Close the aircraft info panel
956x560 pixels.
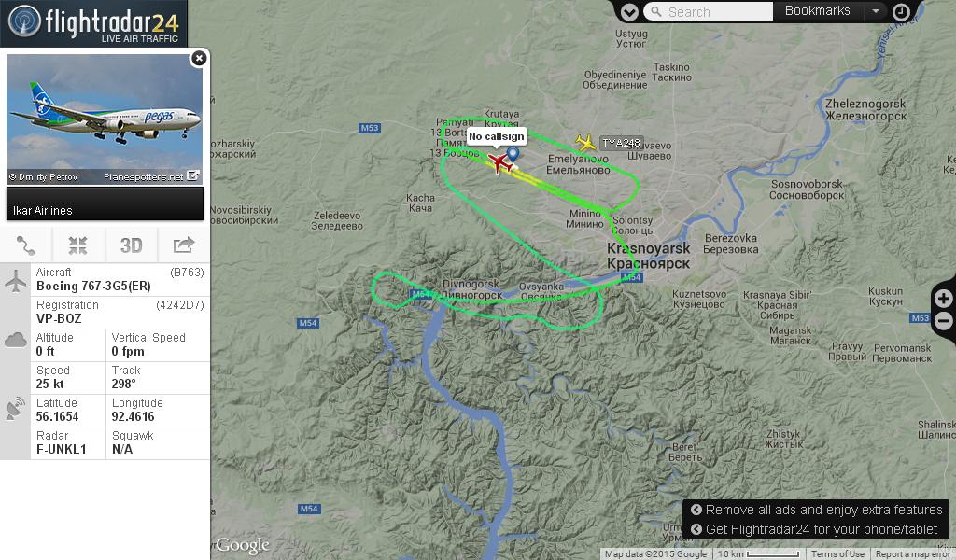point(199,58)
